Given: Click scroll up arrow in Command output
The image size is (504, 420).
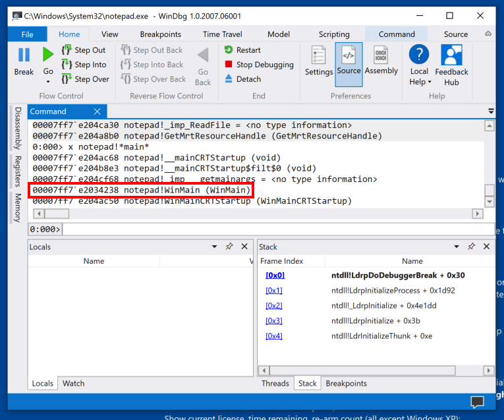Looking at the screenshot, I should click(490, 126).
